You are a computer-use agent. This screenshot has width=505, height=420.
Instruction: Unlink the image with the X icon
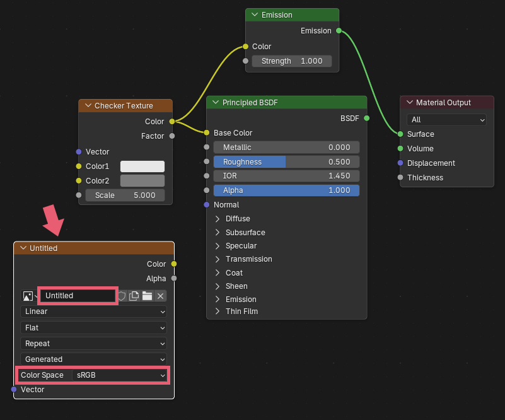pyautogui.click(x=161, y=296)
